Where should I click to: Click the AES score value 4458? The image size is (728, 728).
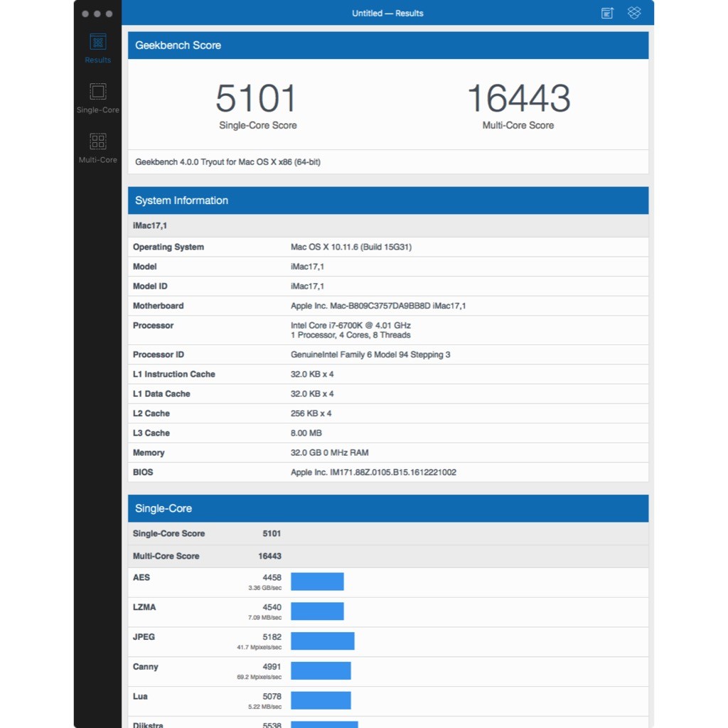(272, 577)
